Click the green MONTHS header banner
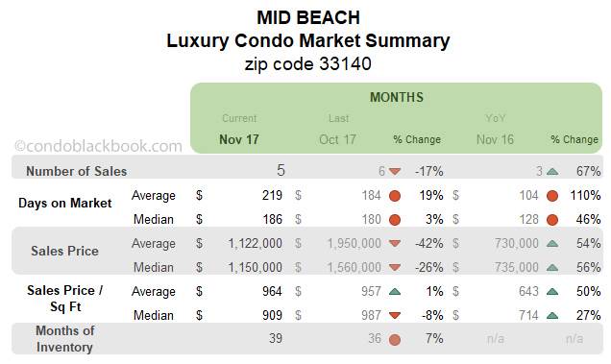The width and height of the screenshot is (611, 364). tap(397, 118)
